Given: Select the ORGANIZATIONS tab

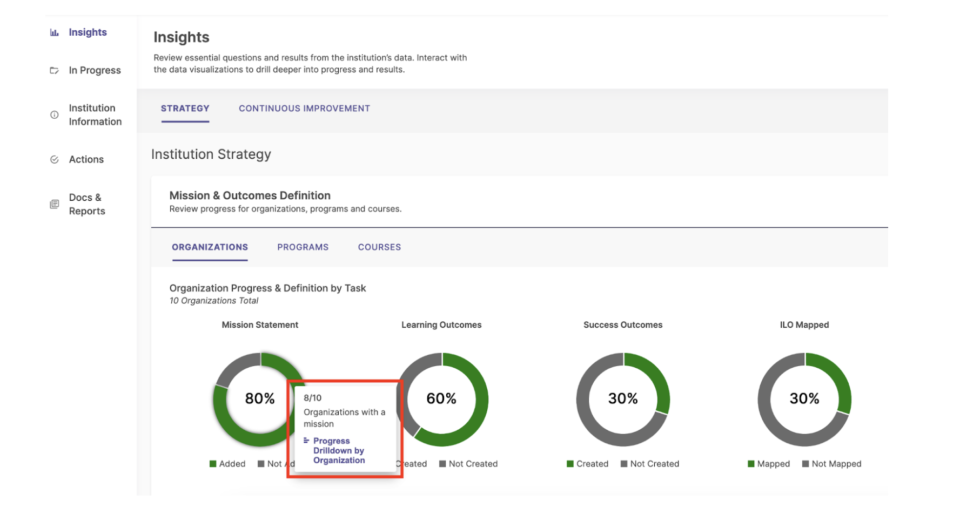Looking at the screenshot, I should click(x=210, y=247).
